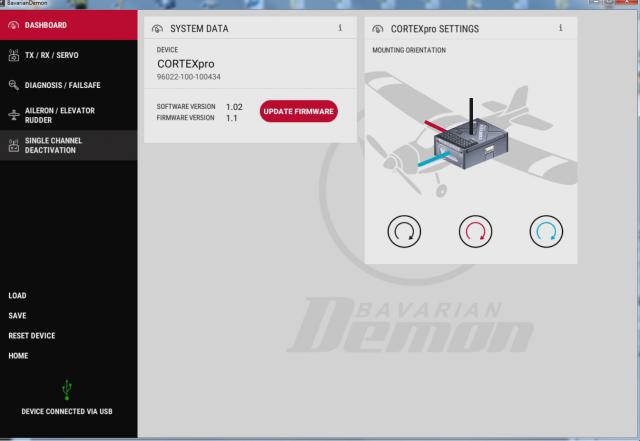
Task: Rotate orientation with red circular arrow
Action: (x=475, y=232)
